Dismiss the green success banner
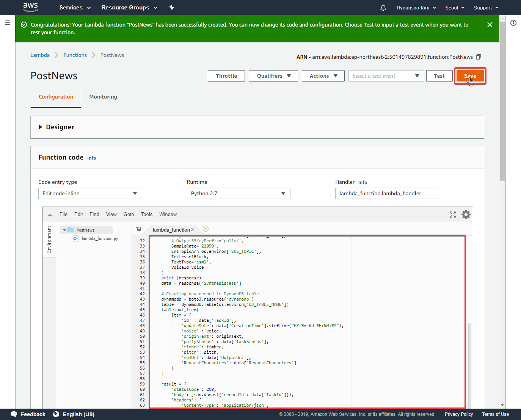521x420 pixels. click(490, 25)
